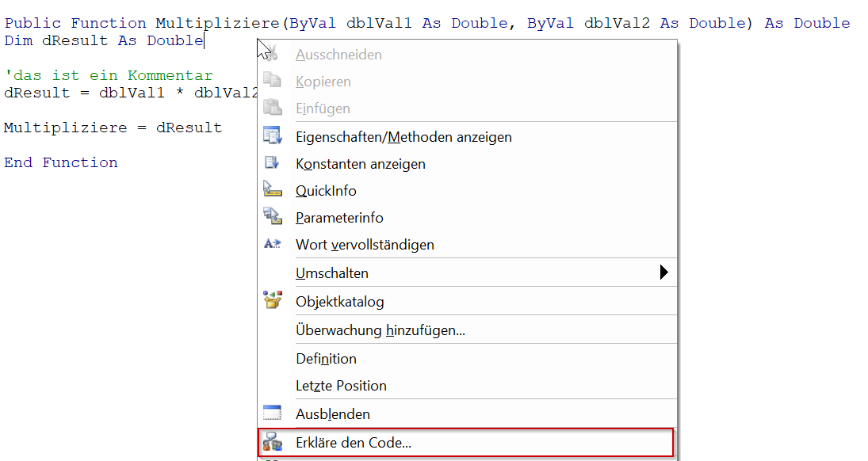Screen dimensions: 868x461
Task: Expand the Umschalten submenu arrow
Action: click(663, 272)
